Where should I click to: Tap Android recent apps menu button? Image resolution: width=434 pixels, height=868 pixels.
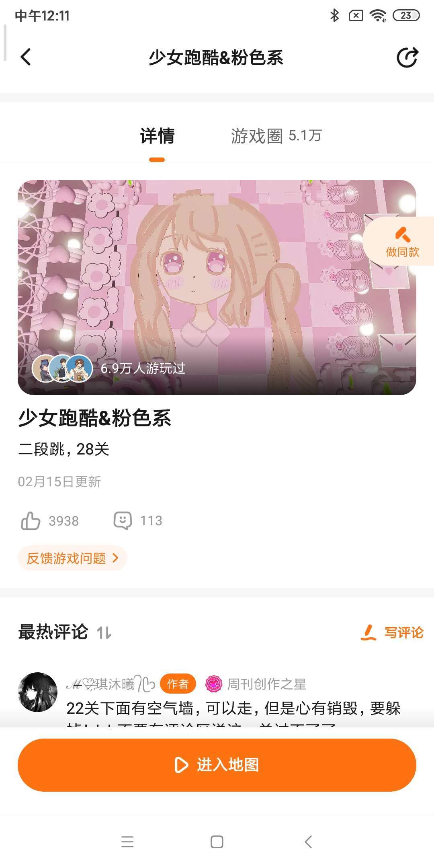tap(127, 842)
